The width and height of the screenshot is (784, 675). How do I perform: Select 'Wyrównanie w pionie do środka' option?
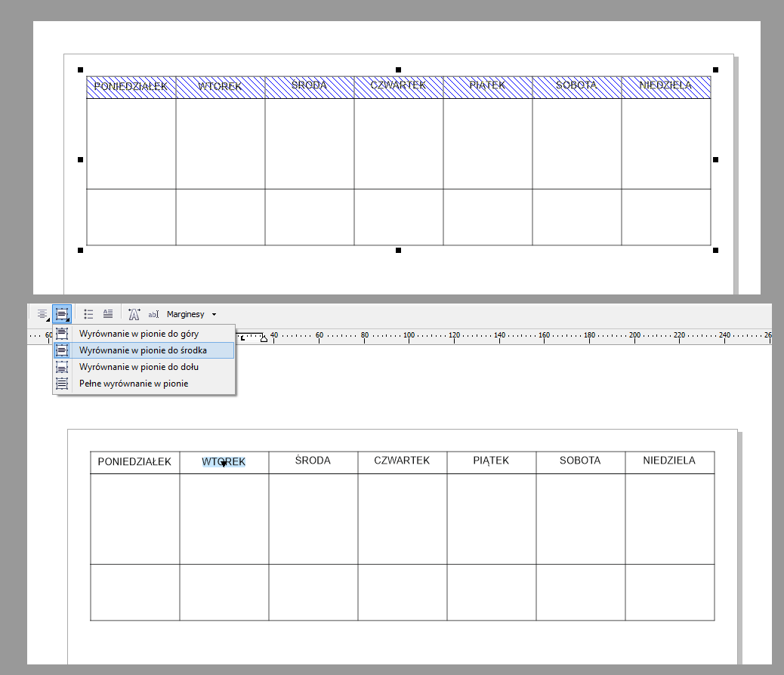click(x=143, y=350)
